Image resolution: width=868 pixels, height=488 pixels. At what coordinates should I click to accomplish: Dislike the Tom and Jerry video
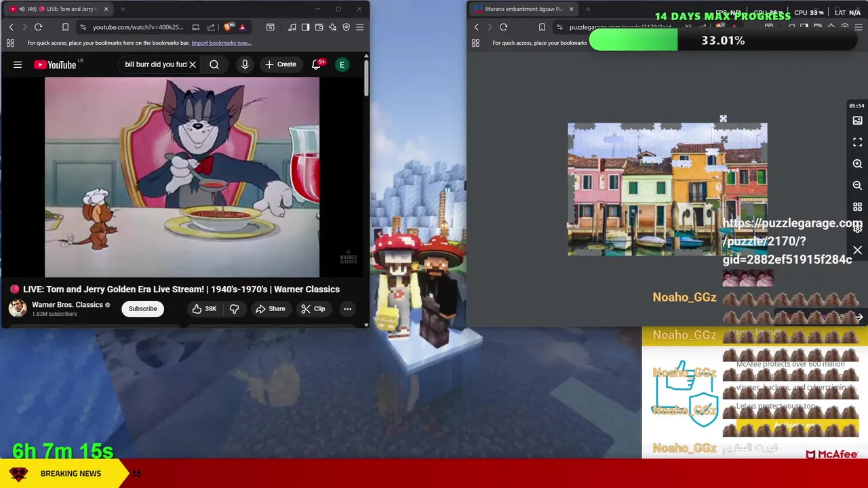[234, 308]
